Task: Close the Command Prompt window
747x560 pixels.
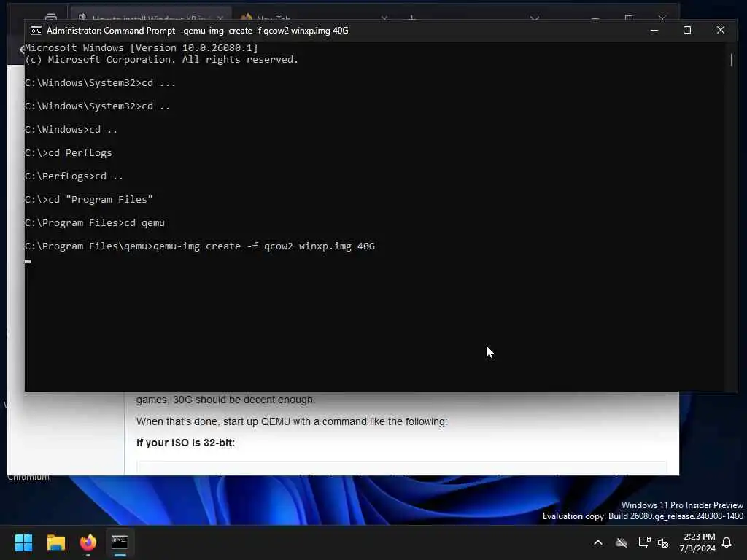Action: [720, 31]
